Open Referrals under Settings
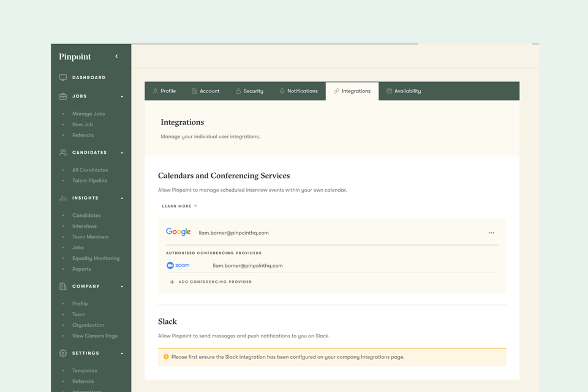The height and width of the screenshot is (392, 588). pos(83,382)
